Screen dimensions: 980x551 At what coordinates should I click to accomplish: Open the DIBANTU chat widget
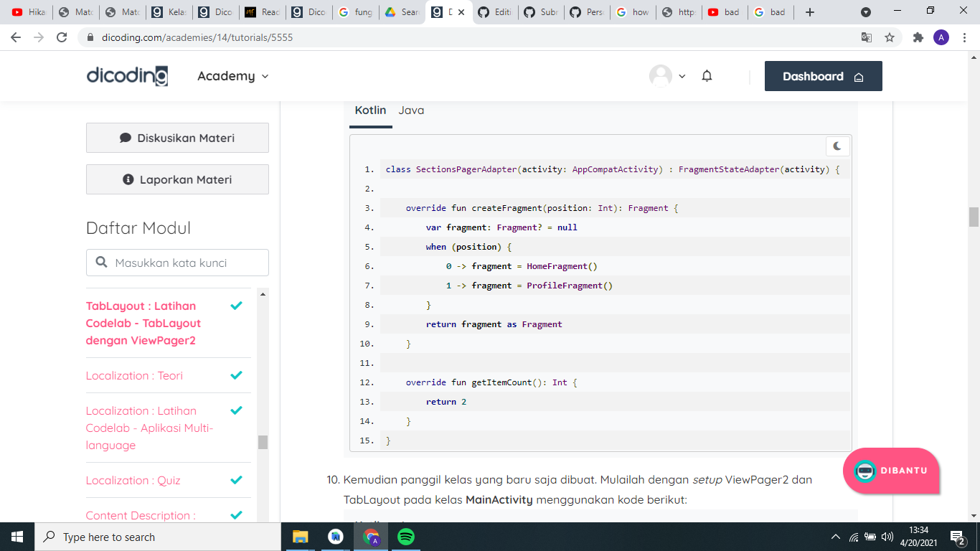[890, 471]
